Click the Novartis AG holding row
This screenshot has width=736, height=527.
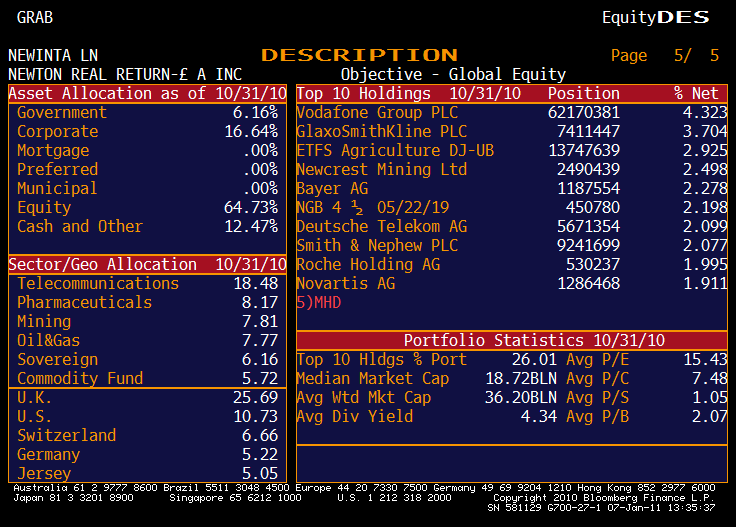click(x=345, y=283)
